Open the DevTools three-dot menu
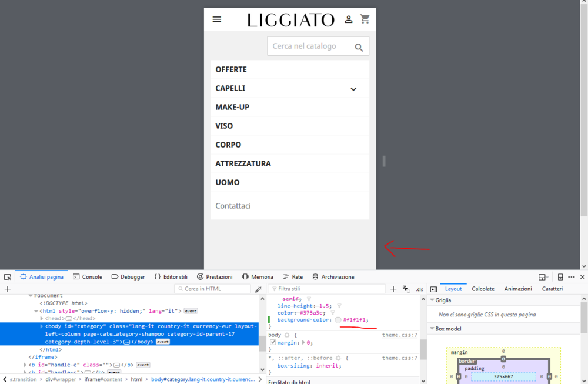Screen dimensions: 588x384 [x=572, y=276]
